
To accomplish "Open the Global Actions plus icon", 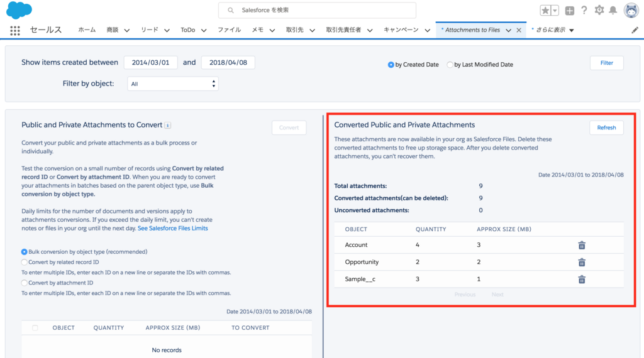I will 569,11.
